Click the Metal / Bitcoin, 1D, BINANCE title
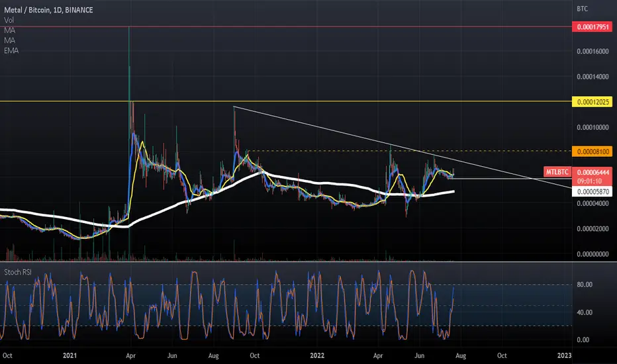 coord(48,10)
